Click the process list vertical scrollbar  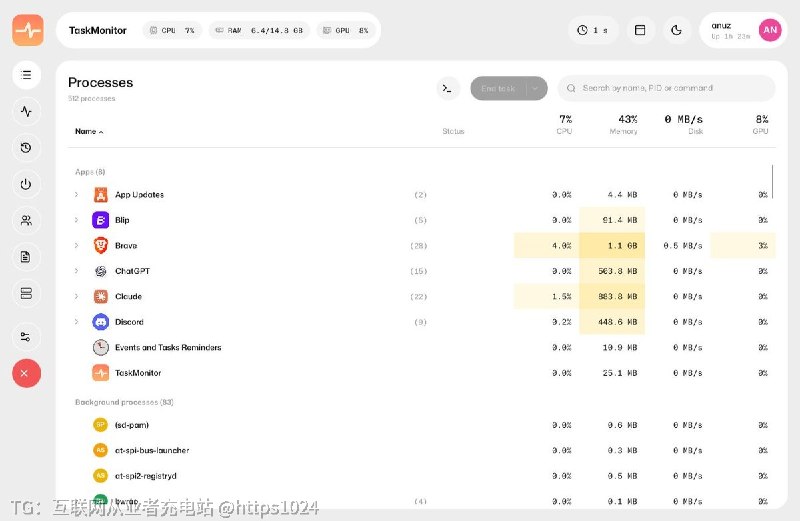(772, 181)
